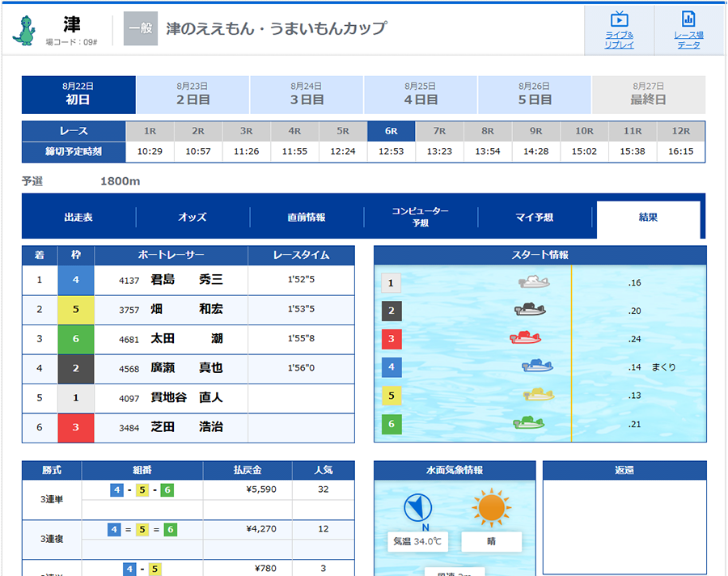This screenshot has width=728, height=576.
Task: Switch to race 9R
Action: [536, 131]
